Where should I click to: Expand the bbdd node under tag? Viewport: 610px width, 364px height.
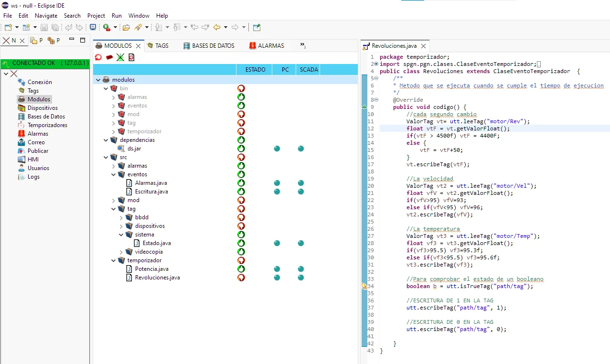[121, 217]
